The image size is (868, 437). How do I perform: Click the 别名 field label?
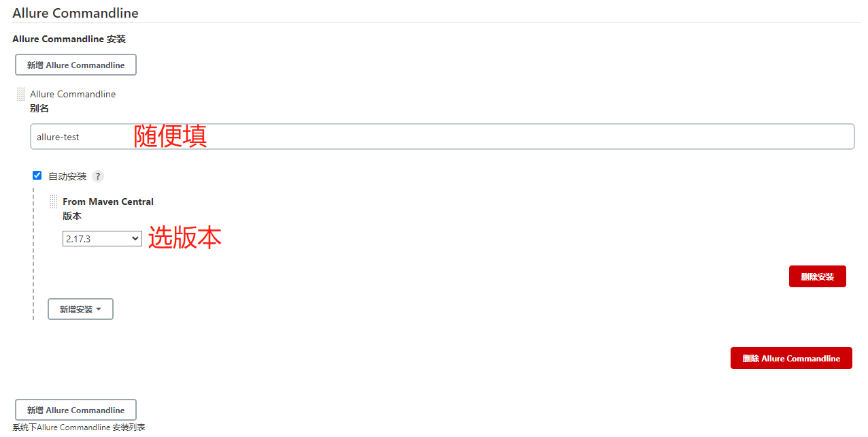point(39,108)
